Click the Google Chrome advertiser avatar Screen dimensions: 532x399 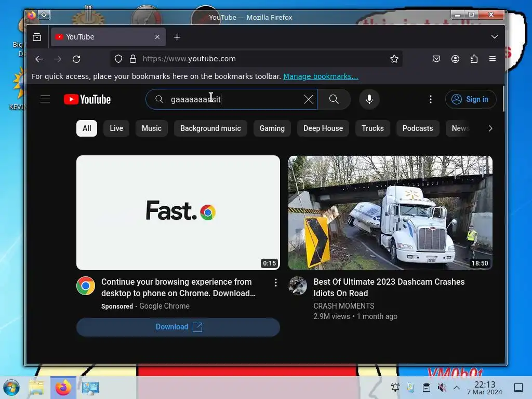[86, 286]
